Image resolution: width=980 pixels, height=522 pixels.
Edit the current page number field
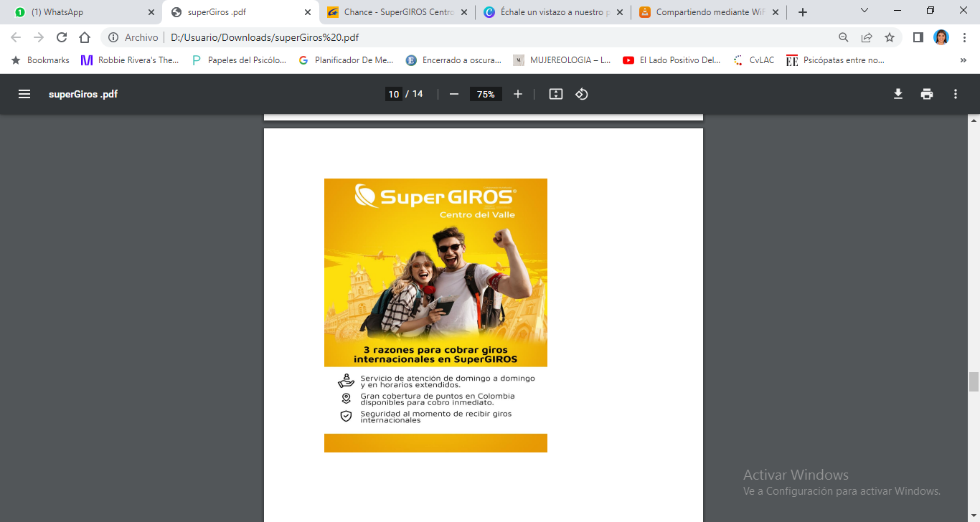(x=393, y=94)
